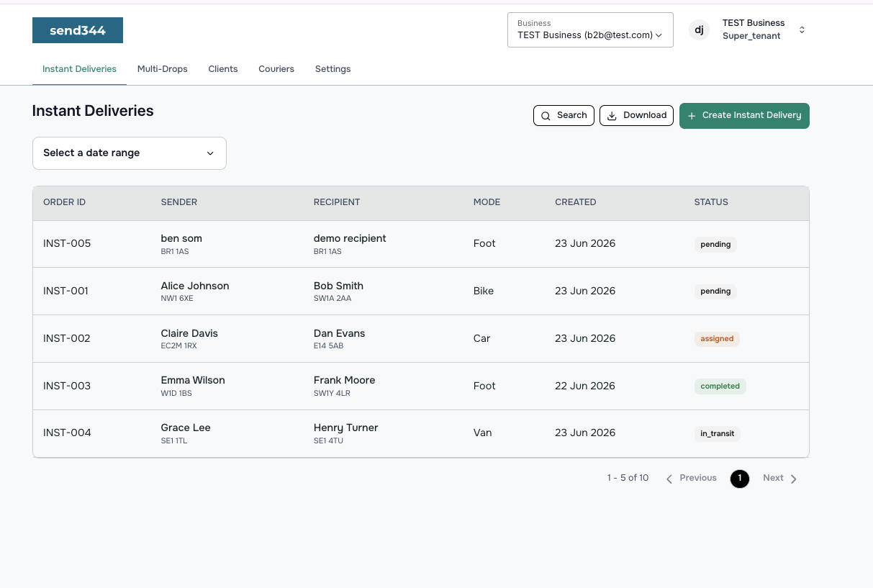The width and height of the screenshot is (873, 588).
Task: Click sender Grace Lee
Action: tap(186, 428)
